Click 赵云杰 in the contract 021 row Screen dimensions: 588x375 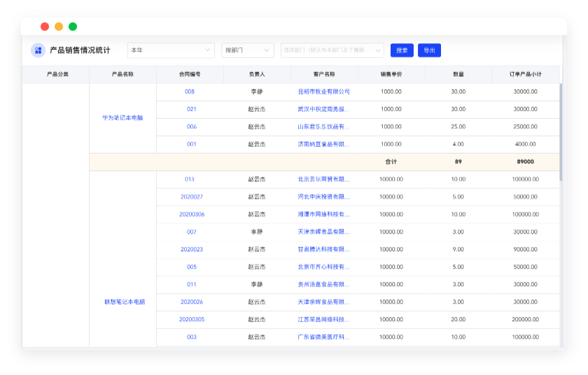pos(257,109)
